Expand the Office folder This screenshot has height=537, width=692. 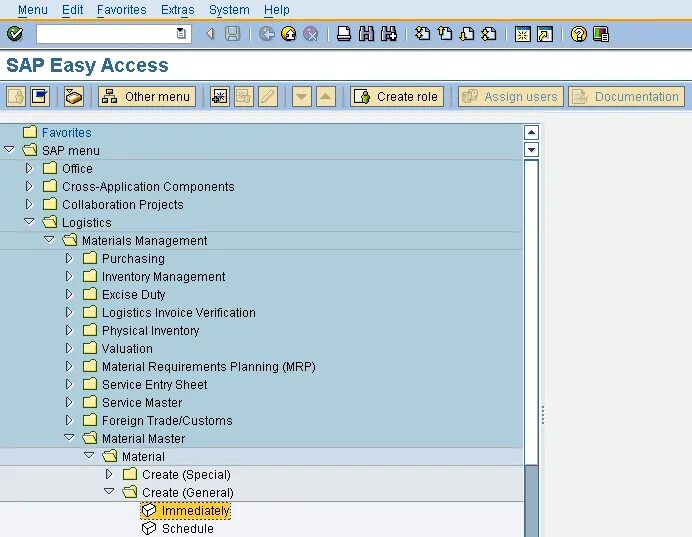pyautogui.click(x=29, y=168)
